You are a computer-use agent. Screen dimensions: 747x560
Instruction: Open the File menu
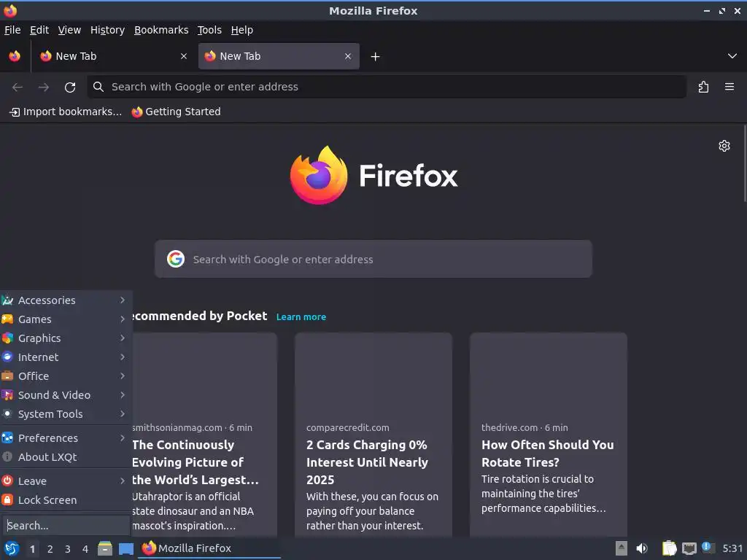click(x=12, y=30)
